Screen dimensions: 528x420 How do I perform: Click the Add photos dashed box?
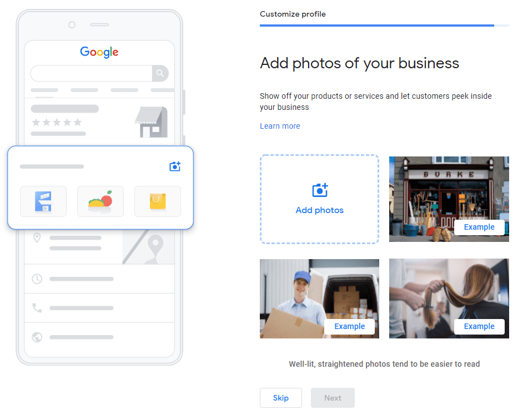(319, 199)
